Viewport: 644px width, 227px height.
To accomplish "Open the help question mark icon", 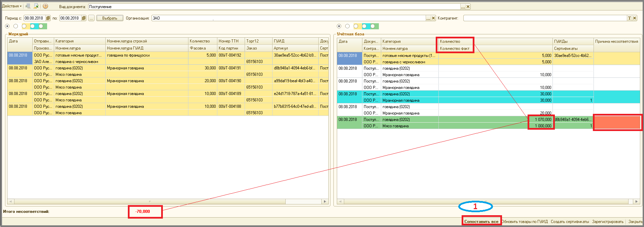I will 45,6.
